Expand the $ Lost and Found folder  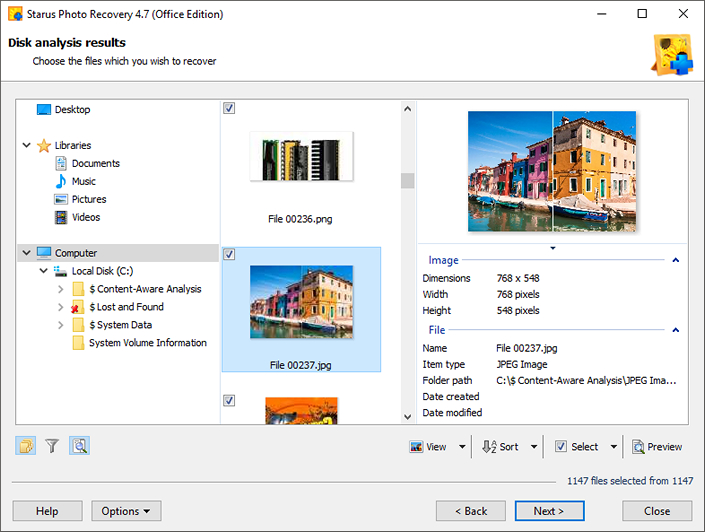(x=61, y=307)
